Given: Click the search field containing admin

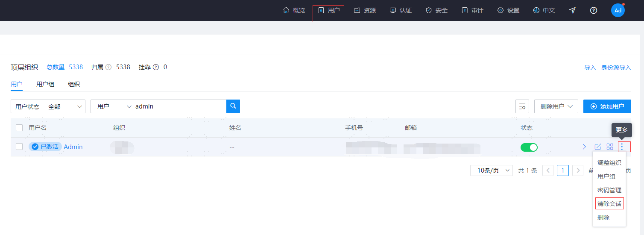Looking at the screenshot, I should click(179, 106).
